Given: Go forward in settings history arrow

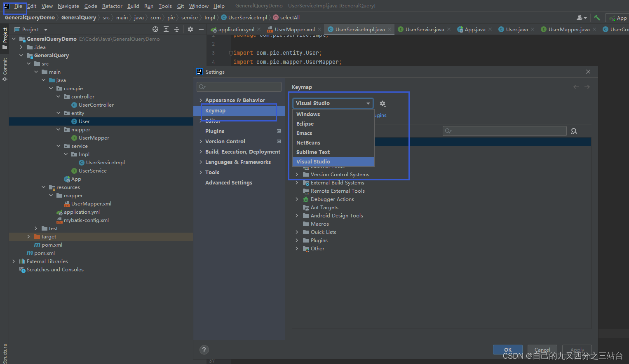Looking at the screenshot, I should (587, 87).
